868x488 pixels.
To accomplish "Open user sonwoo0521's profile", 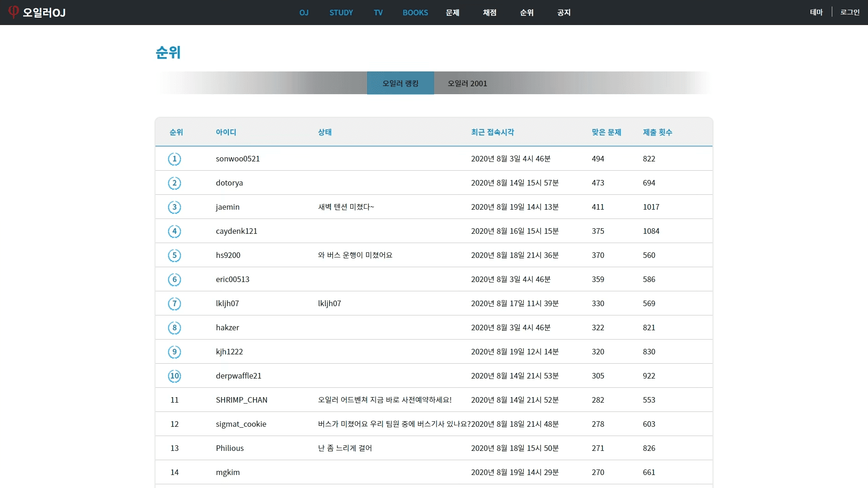I will coord(238,159).
